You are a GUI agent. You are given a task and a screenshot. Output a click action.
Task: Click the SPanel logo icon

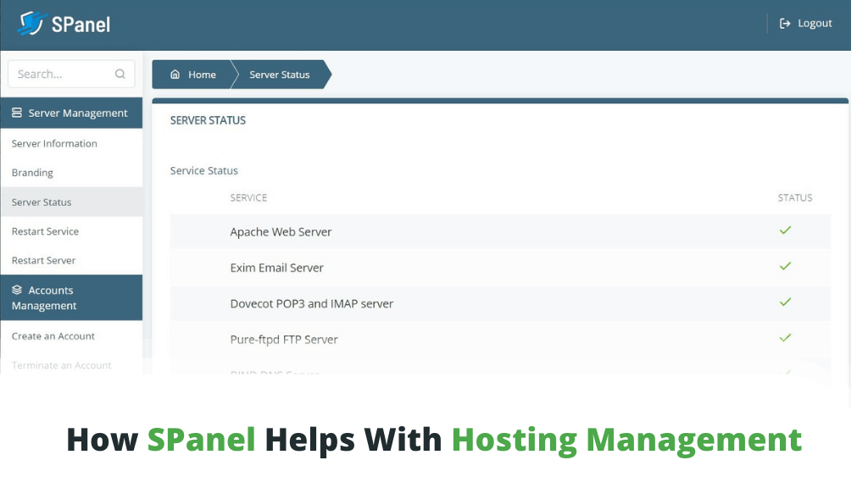[32, 23]
